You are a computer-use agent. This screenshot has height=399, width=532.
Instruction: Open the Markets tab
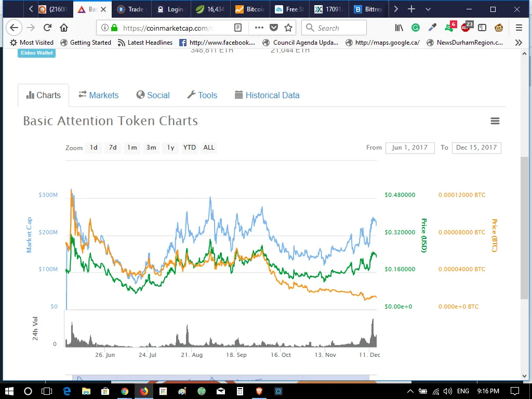coord(98,95)
